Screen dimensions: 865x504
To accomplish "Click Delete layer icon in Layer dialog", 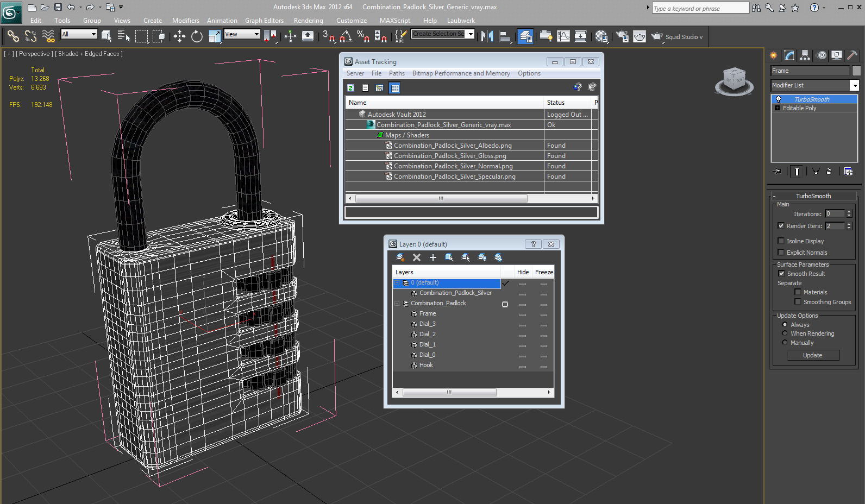I will pos(417,257).
